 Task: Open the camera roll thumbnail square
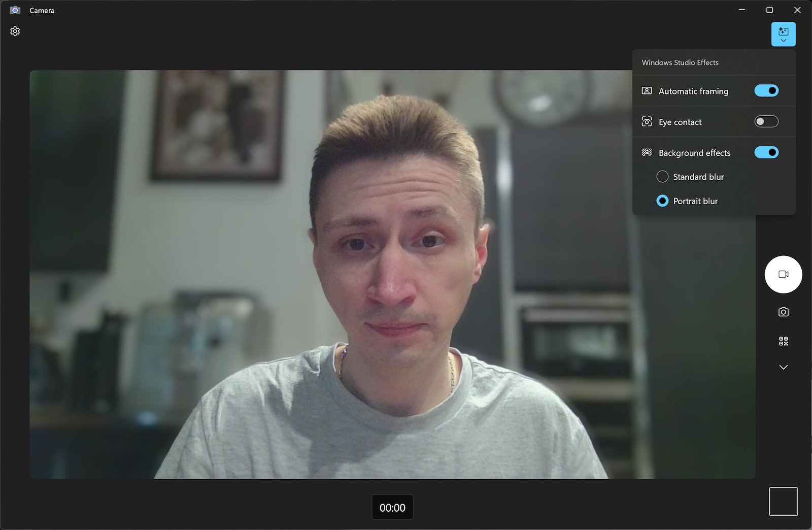[783, 502]
